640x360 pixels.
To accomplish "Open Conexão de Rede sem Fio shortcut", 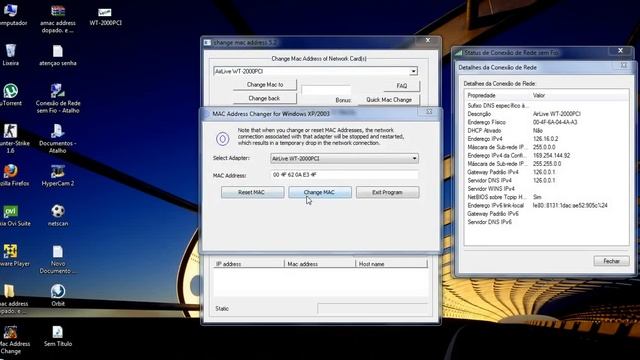I will tap(58, 98).
